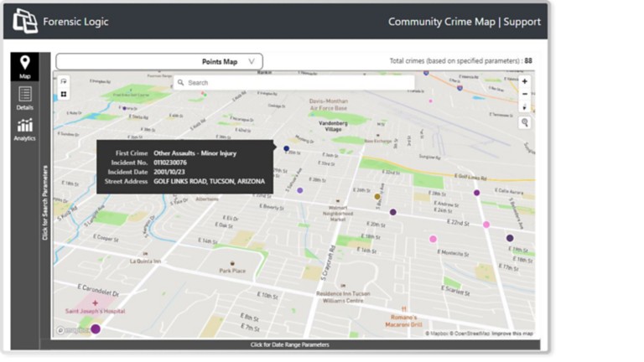This screenshot has width=644, height=362.
Task: Click the OpenStreetMap attribution link
Action: click(x=470, y=334)
